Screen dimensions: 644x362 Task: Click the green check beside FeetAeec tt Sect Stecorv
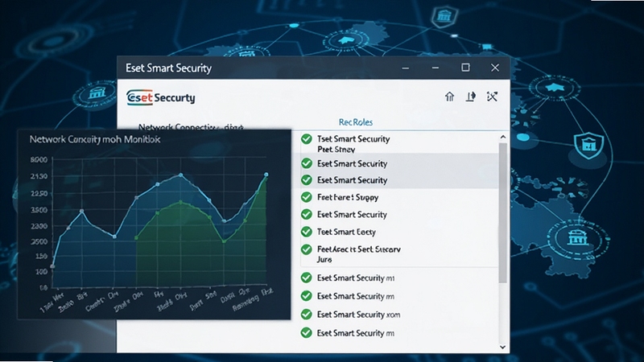pyautogui.click(x=307, y=249)
